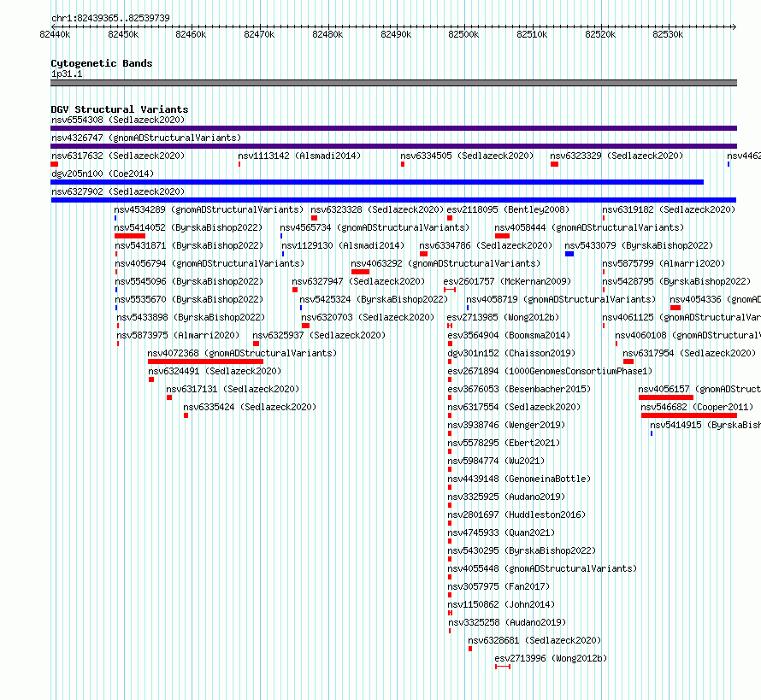Open the nsv6334505 (Sedlazeck2020) label
The width and height of the screenshot is (761, 700).
click(x=467, y=156)
